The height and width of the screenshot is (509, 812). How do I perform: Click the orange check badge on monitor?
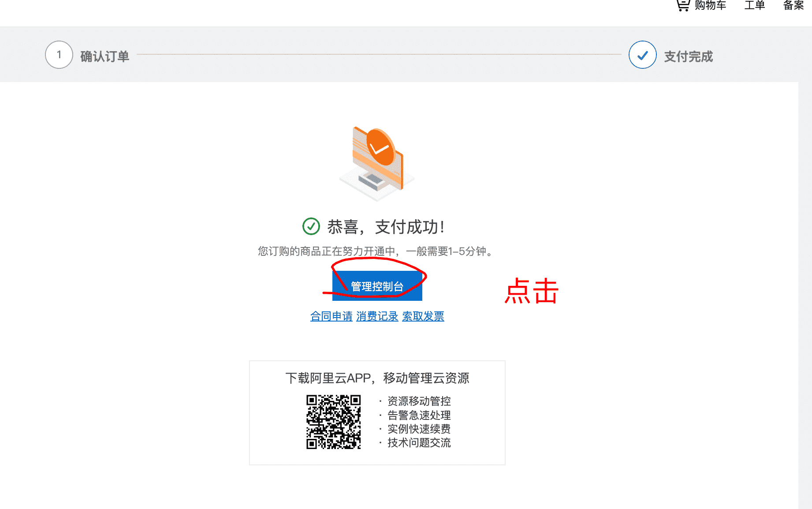click(380, 147)
